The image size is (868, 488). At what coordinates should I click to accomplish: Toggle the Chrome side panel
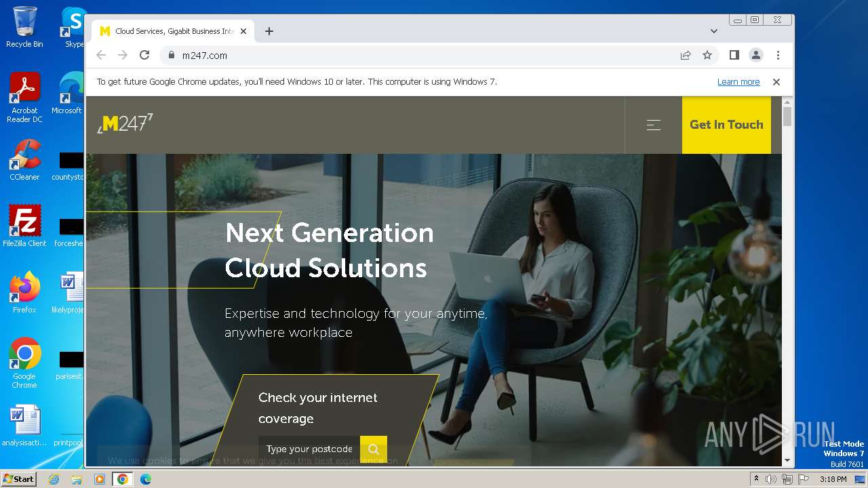pyautogui.click(x=734, y=56)
